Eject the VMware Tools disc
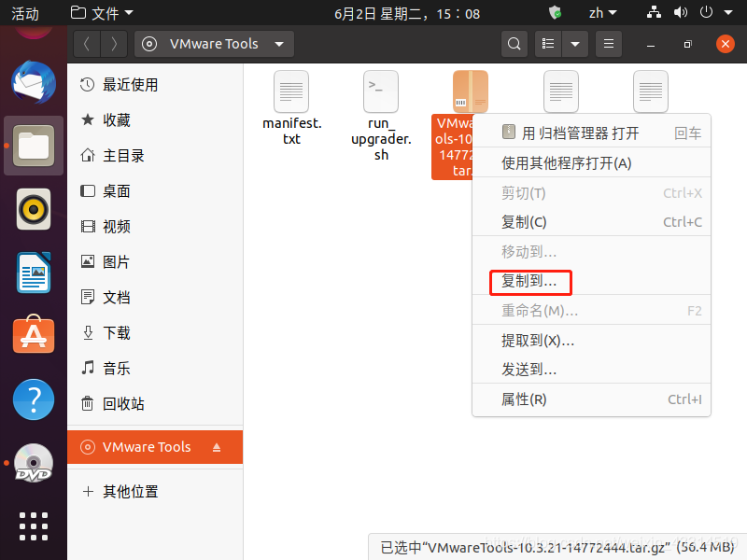The image size is (747, 560). tap(217, 447)
